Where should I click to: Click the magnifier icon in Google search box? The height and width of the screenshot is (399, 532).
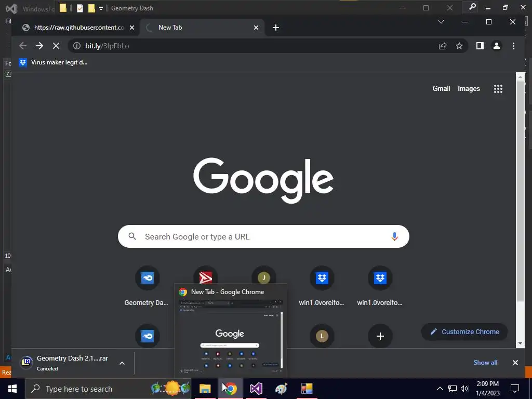(132, 236)
